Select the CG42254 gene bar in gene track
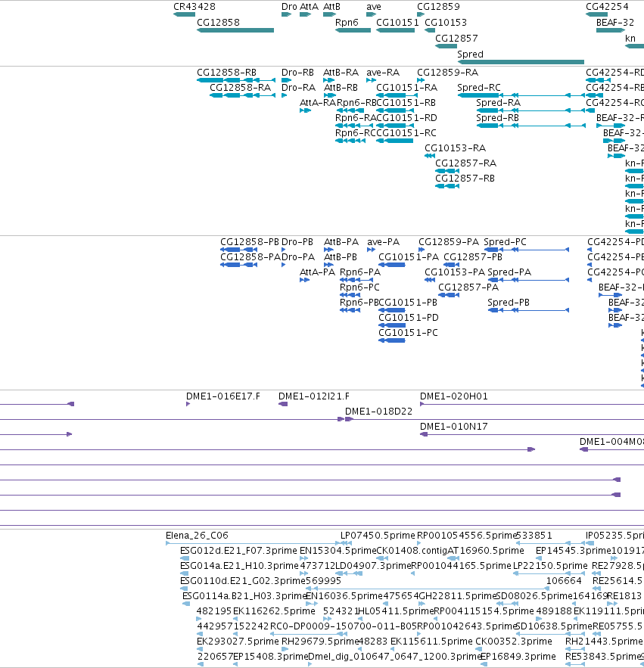This screenshot has height=668, width=644. (x=596, y=14)
